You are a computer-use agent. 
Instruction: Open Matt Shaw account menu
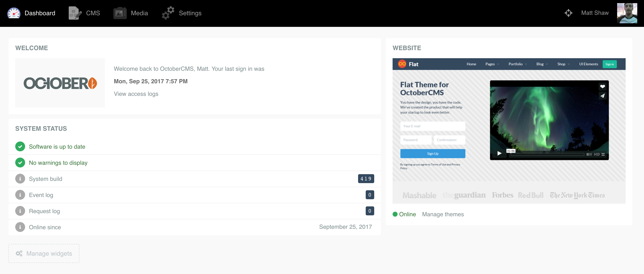(595, 13)
